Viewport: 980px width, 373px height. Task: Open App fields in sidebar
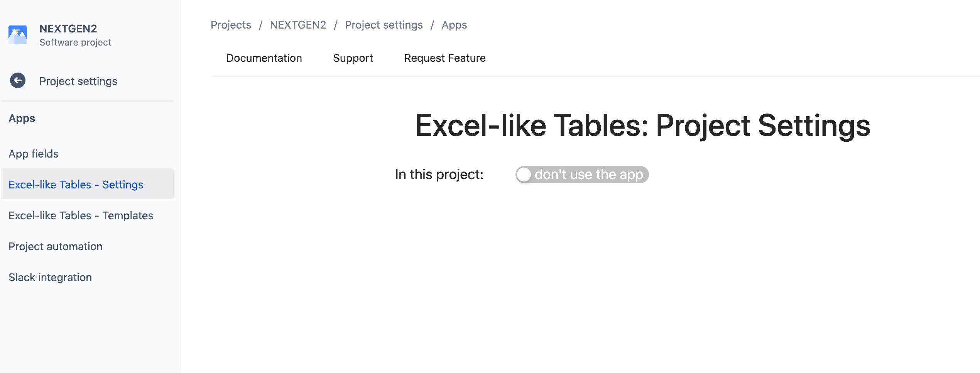click(34, 154)
